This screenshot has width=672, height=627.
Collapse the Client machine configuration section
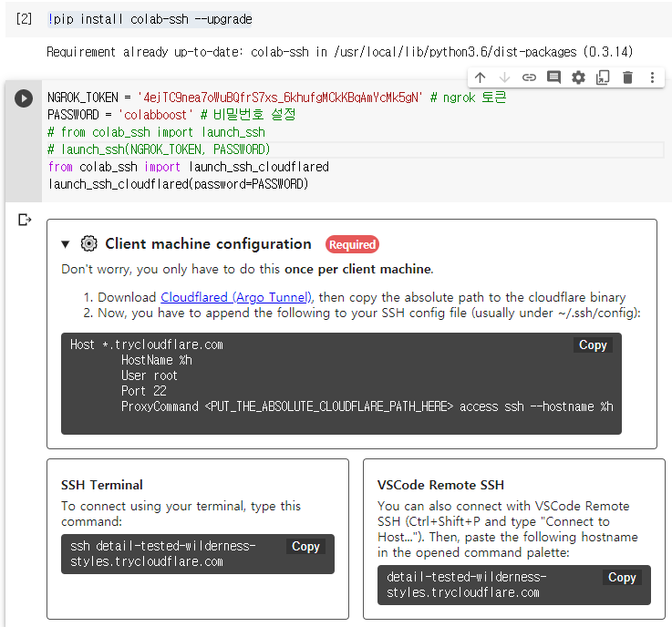66,244
